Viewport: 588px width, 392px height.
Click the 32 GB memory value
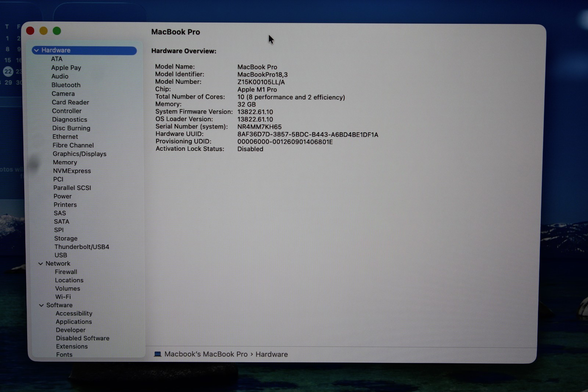(246, 104)
